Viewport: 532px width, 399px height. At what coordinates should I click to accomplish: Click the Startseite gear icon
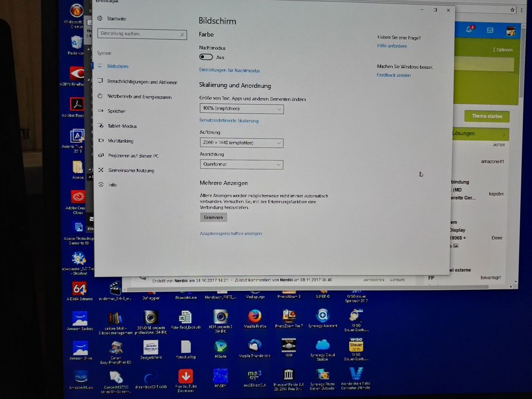pos(100,19)
